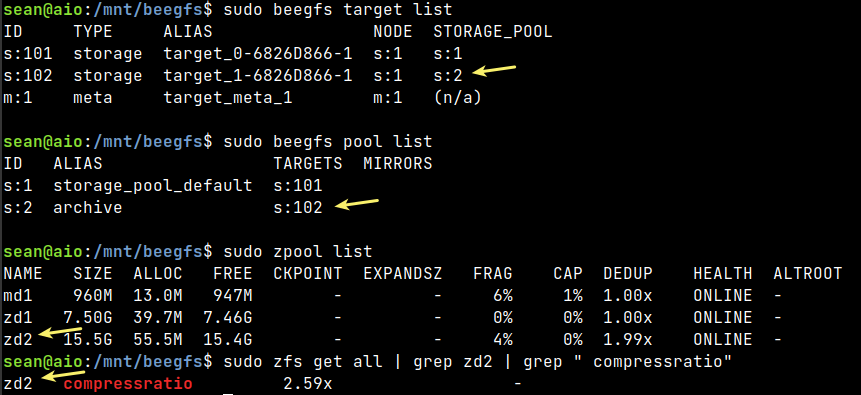Click the FREE column header
The height and width of the screenshot is (395, 861).
pyautogui.click(x=233, y=274)
